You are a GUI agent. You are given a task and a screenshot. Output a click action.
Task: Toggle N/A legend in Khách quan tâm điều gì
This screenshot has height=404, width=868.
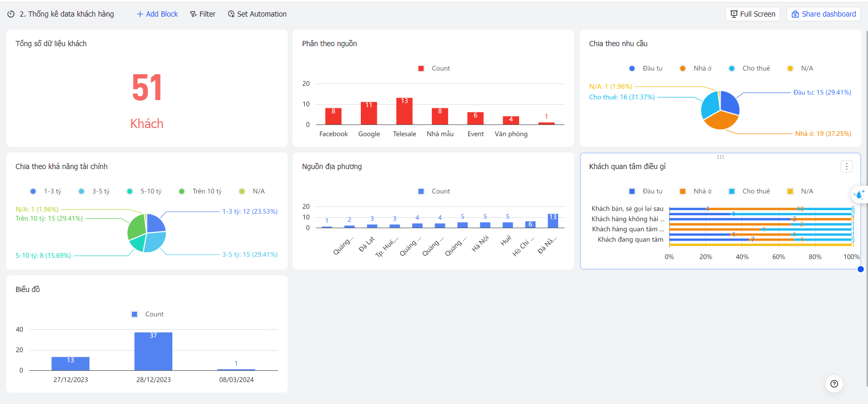800,191
